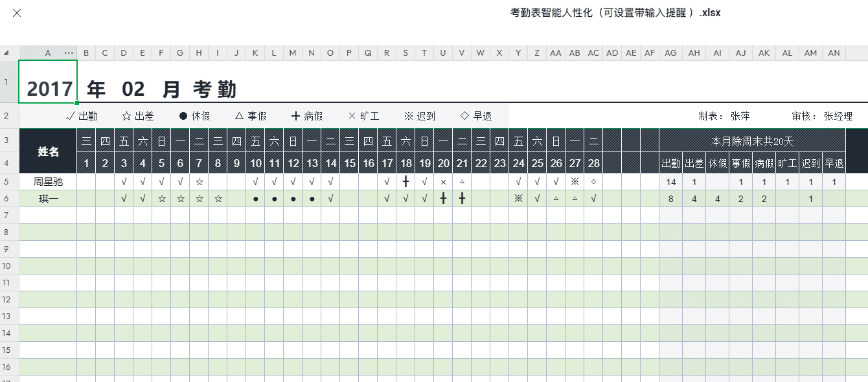Select column B via its header letter
The width and height of the screenshot is (868, 382).
86,53
